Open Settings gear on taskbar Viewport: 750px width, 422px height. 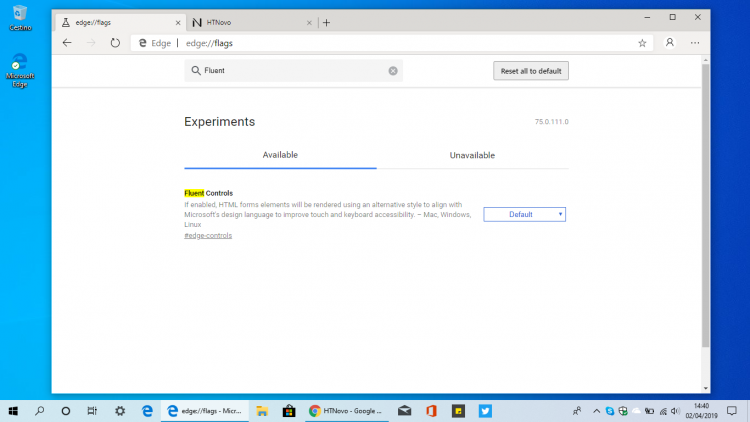[120, 411]
